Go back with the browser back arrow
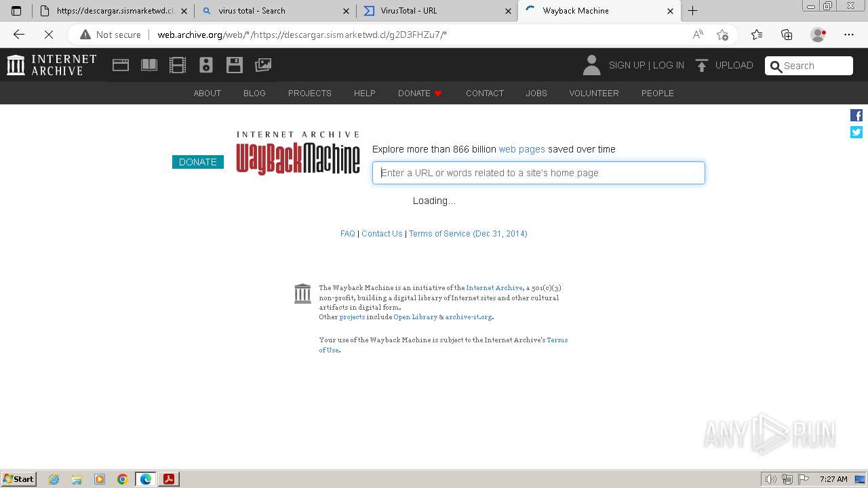868x488 pixels. (19, 35)
